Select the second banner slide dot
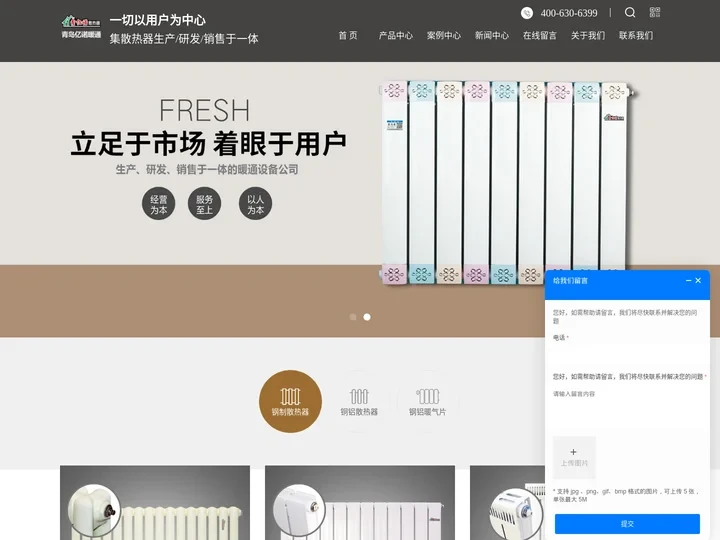This screenshot has height=540, width=720. (367, 317)
